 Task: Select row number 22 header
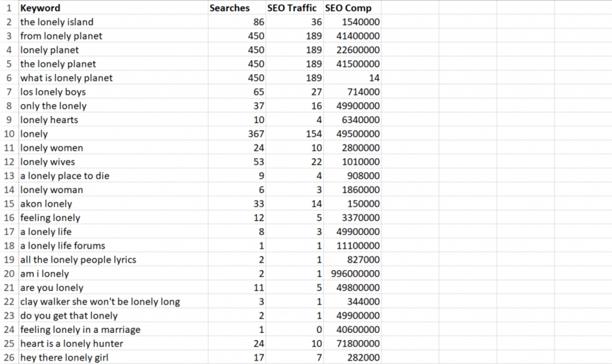tap(9, 302)
